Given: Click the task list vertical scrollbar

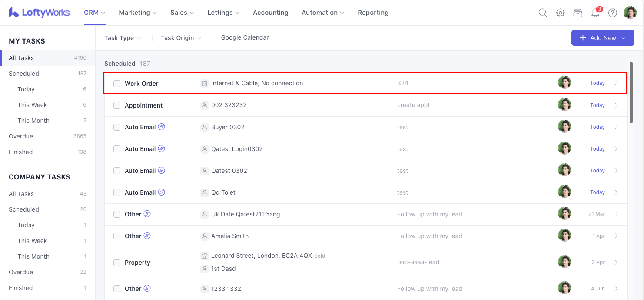Looking at the screenshot, I should pos(631,93).
